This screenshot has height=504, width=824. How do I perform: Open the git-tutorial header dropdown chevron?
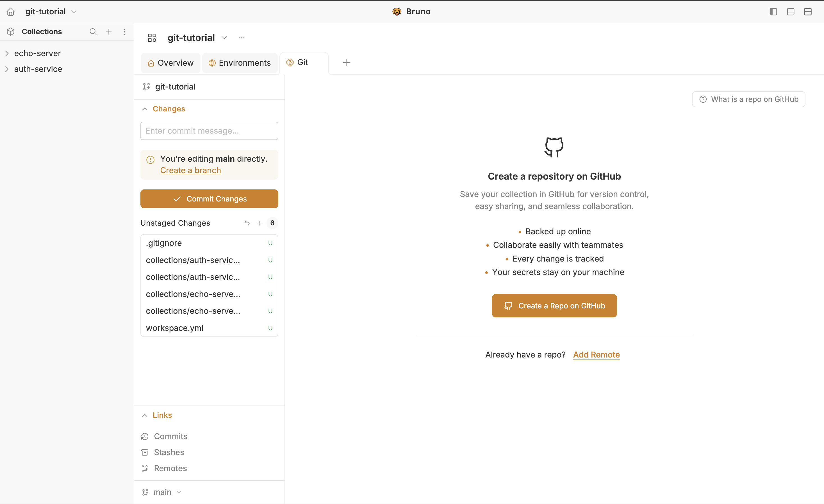pyautogui.click(x=224, y=38)
